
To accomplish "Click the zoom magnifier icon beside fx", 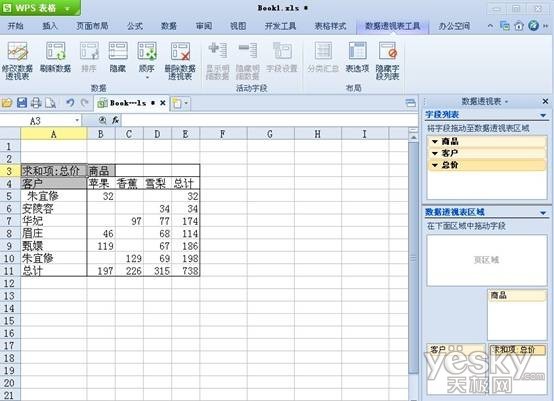I will click(102, 120).
